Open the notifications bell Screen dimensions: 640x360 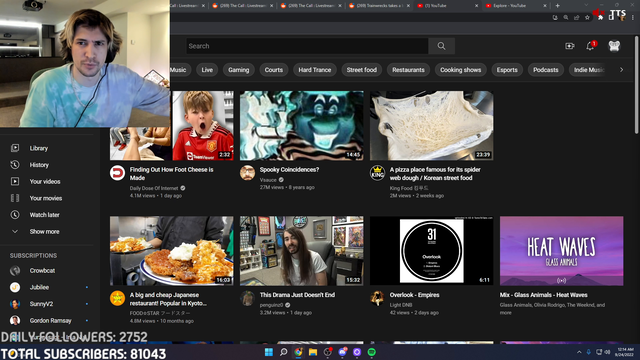point(590,46)
